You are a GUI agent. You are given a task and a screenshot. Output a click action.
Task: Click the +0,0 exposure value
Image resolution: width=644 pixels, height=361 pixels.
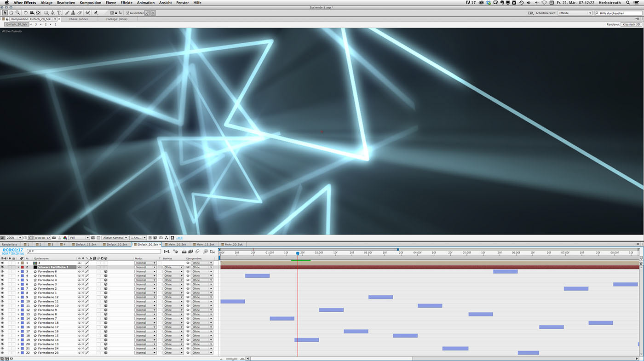179,238
